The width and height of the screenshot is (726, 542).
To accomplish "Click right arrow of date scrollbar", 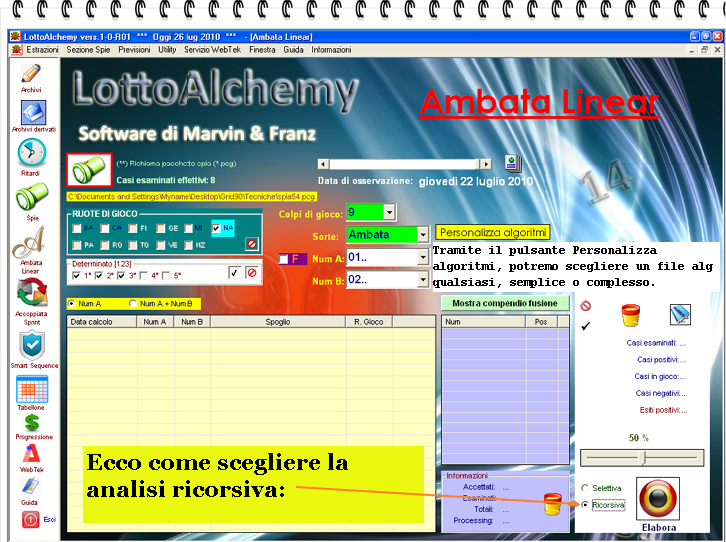I will click(486, 164).
